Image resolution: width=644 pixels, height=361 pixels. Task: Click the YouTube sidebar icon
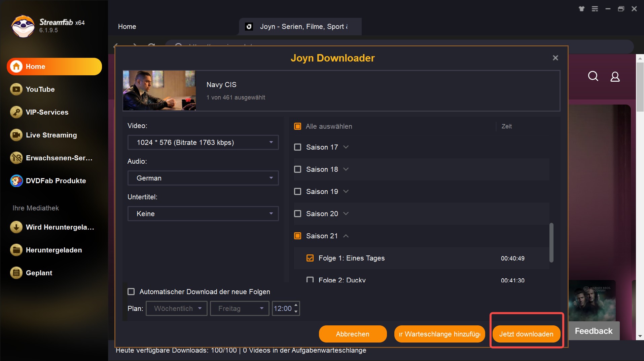[16, 89]
